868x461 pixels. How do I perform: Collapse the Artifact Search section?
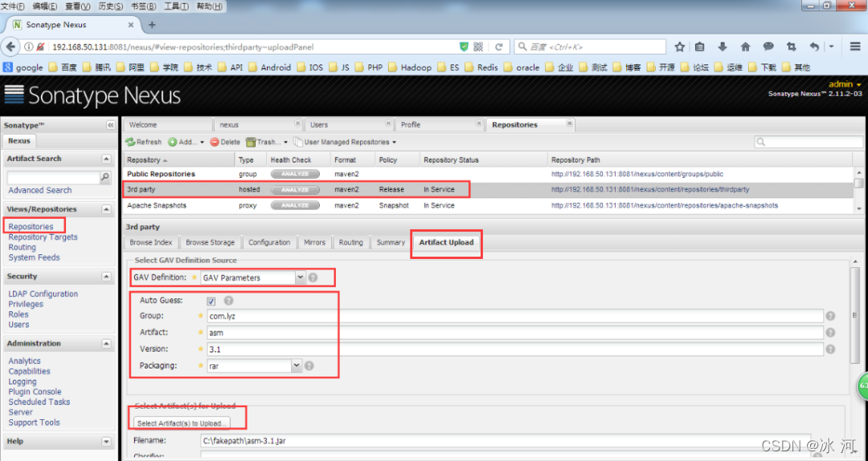coord(106,159)
